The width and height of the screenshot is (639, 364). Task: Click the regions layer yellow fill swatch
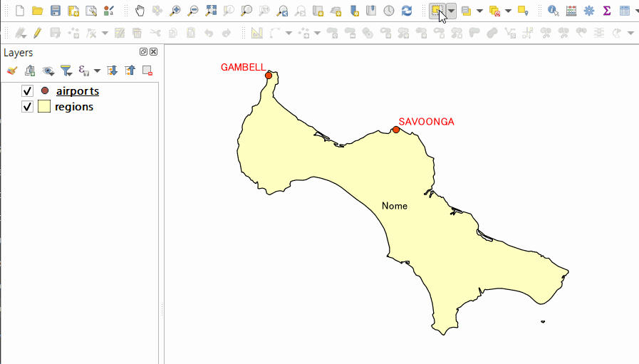[44, 106]
